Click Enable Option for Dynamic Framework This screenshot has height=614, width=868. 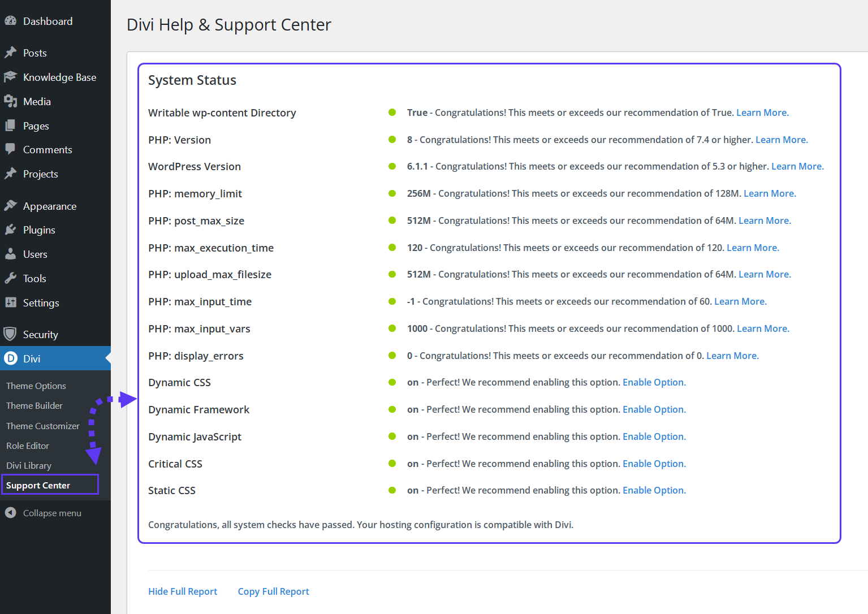(654, 409)
